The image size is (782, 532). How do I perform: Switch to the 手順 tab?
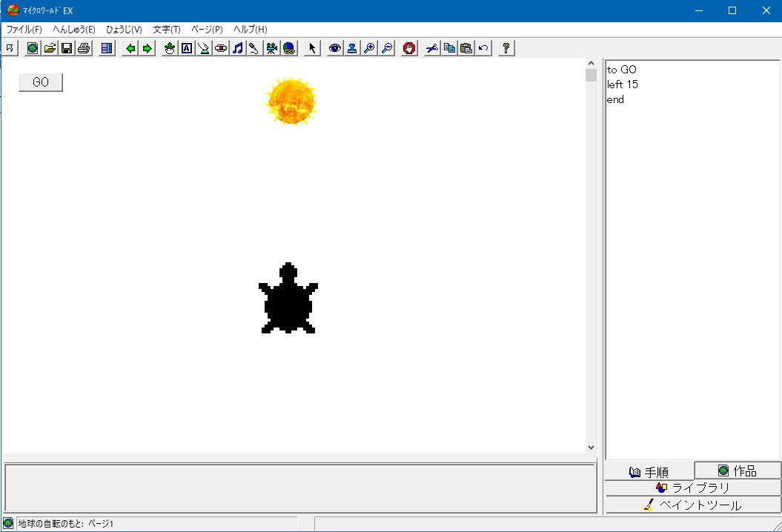649,472
